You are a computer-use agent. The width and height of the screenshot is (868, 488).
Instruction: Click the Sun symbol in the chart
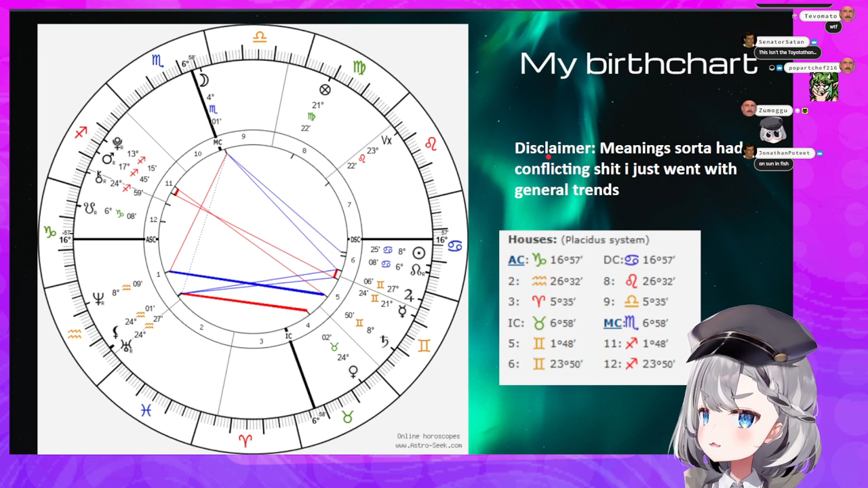[419, 253]
